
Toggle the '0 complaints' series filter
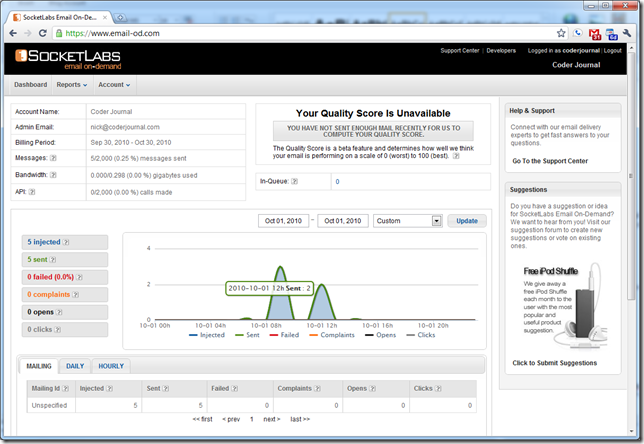pyautogui.click(x=64, y=294)
